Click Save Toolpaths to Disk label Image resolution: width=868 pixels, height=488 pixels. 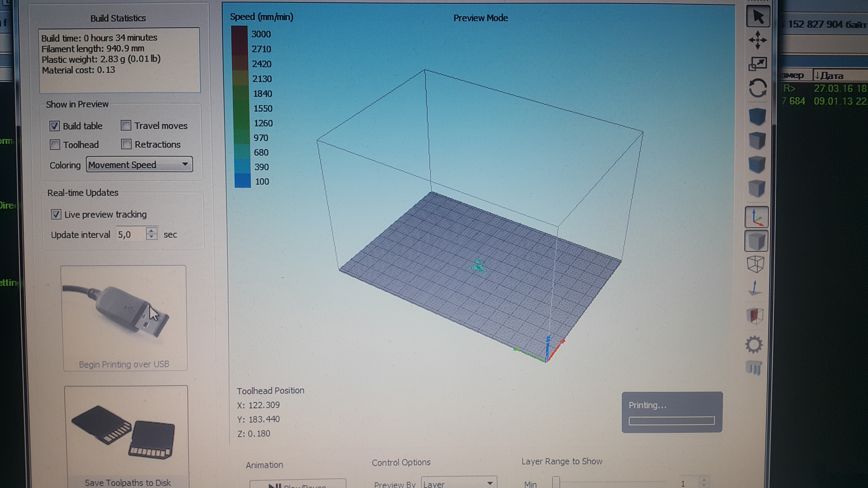click(x=128, y=483)
